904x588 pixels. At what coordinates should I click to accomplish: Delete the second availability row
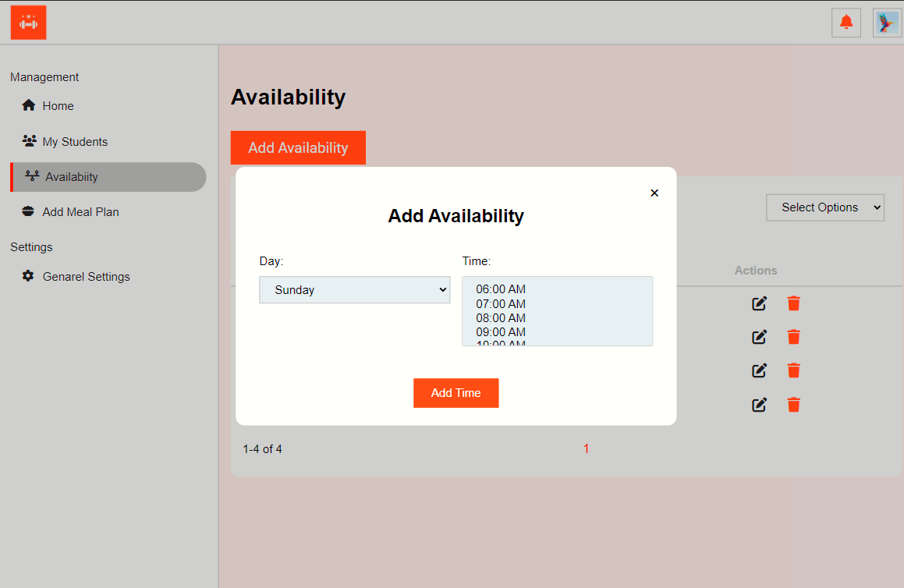[794, 337]
